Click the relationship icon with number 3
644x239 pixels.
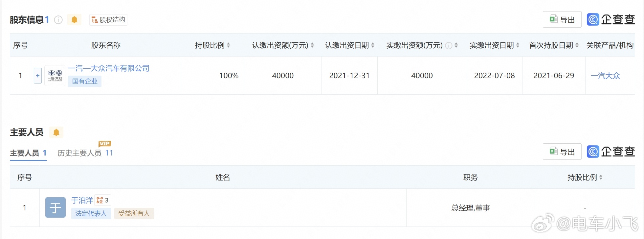pos(102,200)
